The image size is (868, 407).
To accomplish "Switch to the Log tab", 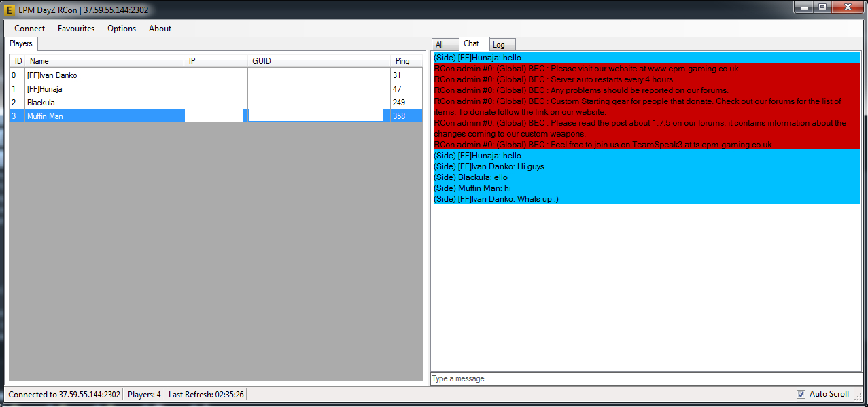I will pyautogui.click(x=498, y=45).
